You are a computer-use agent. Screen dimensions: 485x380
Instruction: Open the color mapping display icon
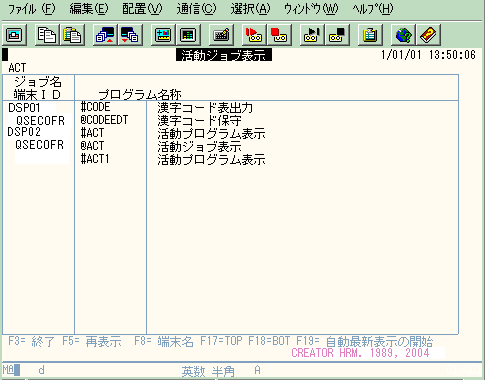[188, 35]
